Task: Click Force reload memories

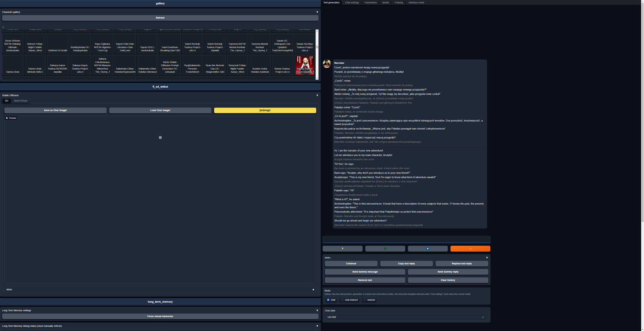Action: (x=160, y=316)
